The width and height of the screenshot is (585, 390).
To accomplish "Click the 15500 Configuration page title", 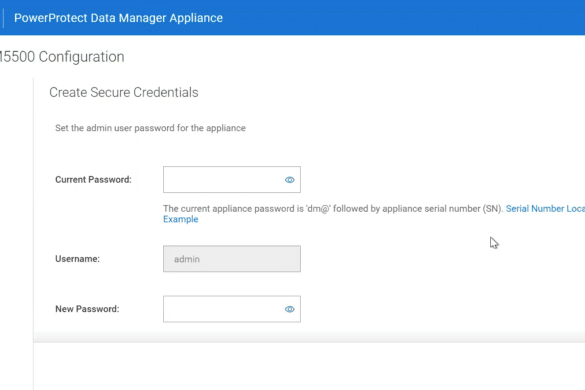I will [x=62, y=57].
